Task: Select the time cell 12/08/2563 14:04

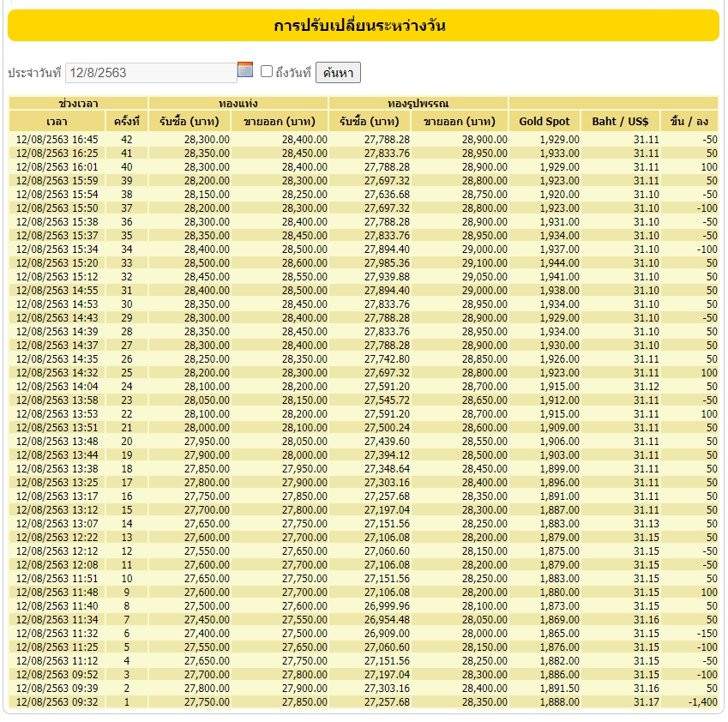Action: point(57,387)
